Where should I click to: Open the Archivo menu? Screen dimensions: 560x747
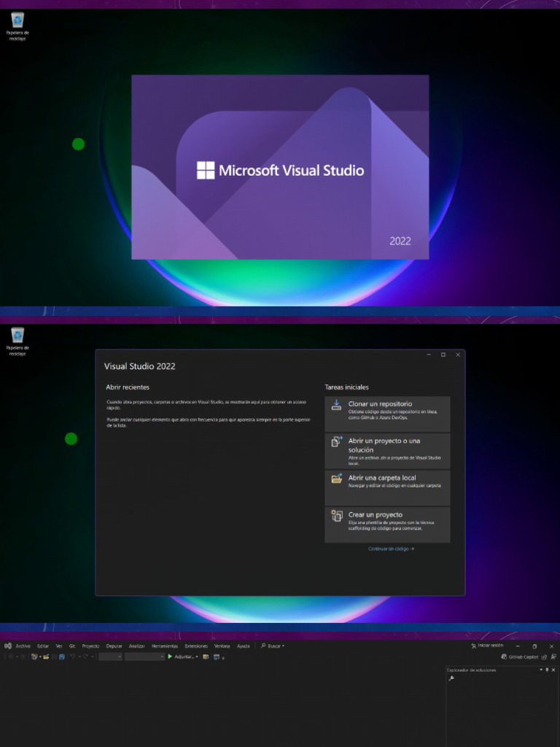click(x=23, y=646)
